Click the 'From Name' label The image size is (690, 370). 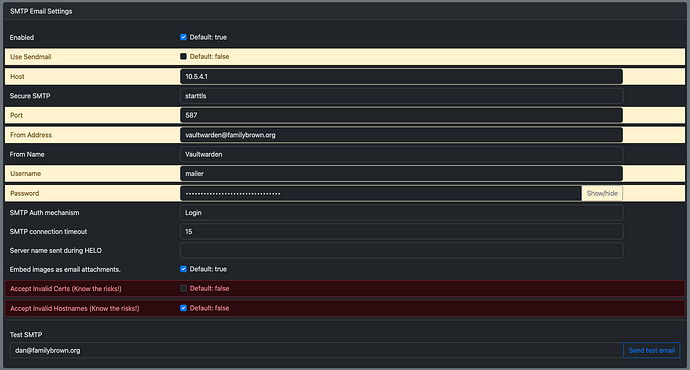pyautogui.click(x=27, y=154)
